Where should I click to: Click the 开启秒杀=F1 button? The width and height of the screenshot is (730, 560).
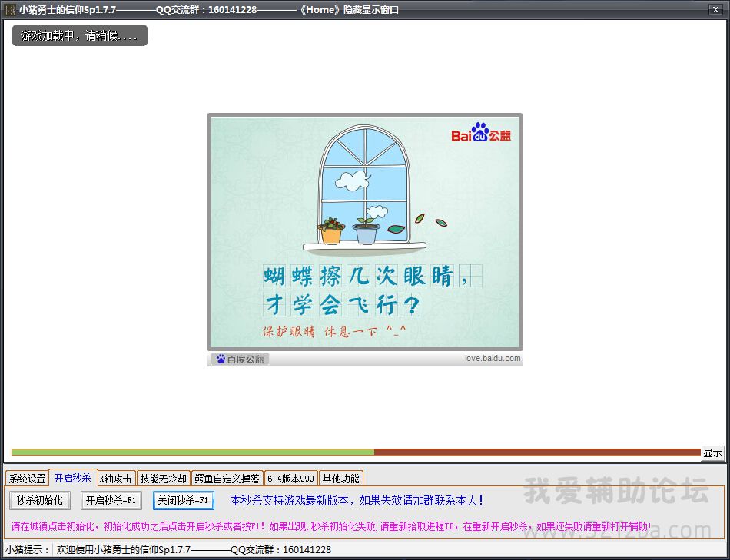111,501
